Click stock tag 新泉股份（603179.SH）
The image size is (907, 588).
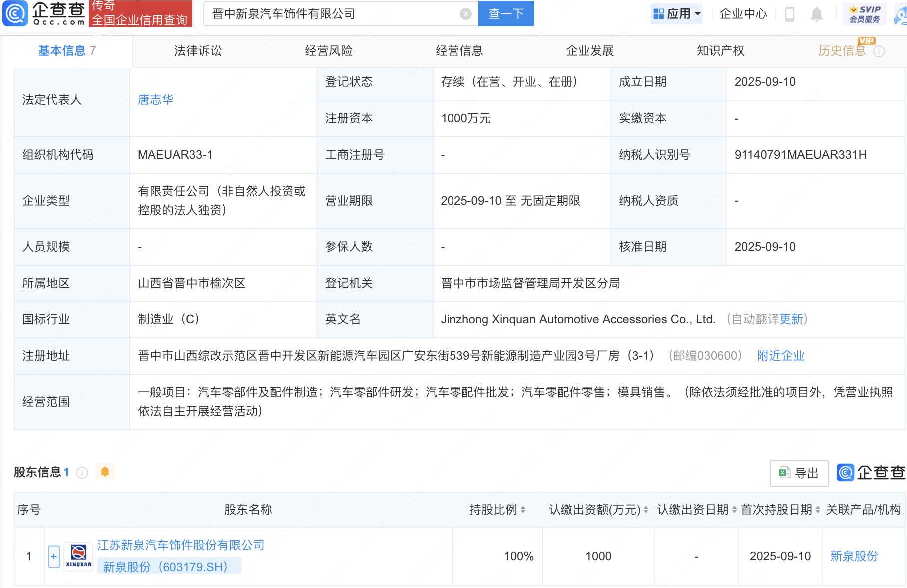(x=169, y=567)
